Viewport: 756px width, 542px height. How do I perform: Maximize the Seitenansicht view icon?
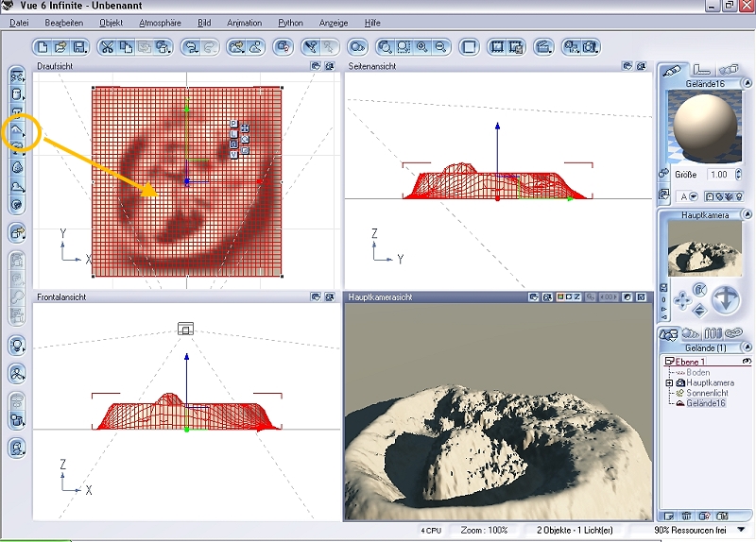[x=641, y=66]
